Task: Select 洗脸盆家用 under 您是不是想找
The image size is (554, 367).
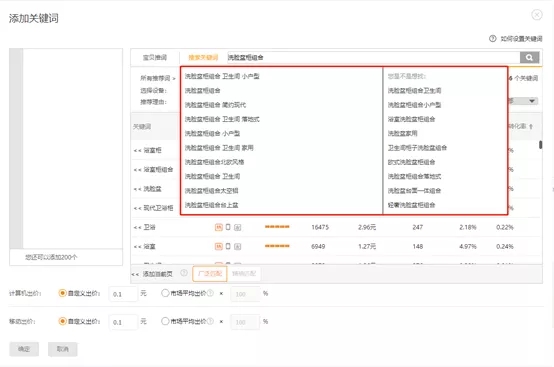Action: pyautogui.click(x=403, y=134)
